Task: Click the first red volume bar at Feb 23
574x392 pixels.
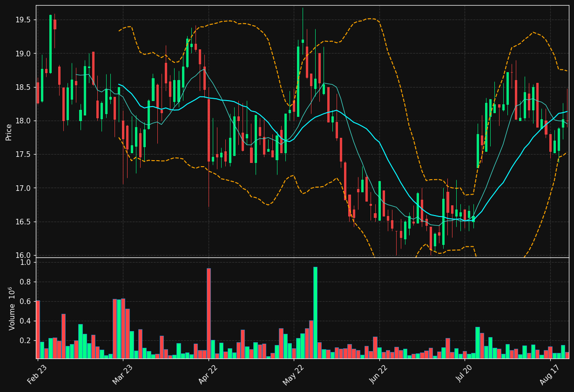Action: point(38,329)
